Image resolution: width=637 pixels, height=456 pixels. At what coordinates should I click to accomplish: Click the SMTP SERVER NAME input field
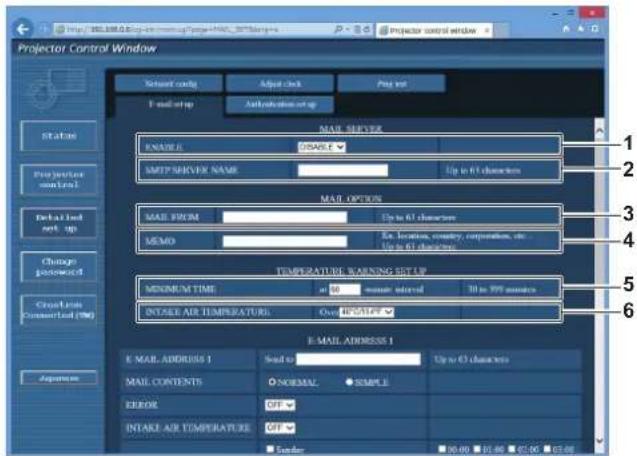[343, 170]
